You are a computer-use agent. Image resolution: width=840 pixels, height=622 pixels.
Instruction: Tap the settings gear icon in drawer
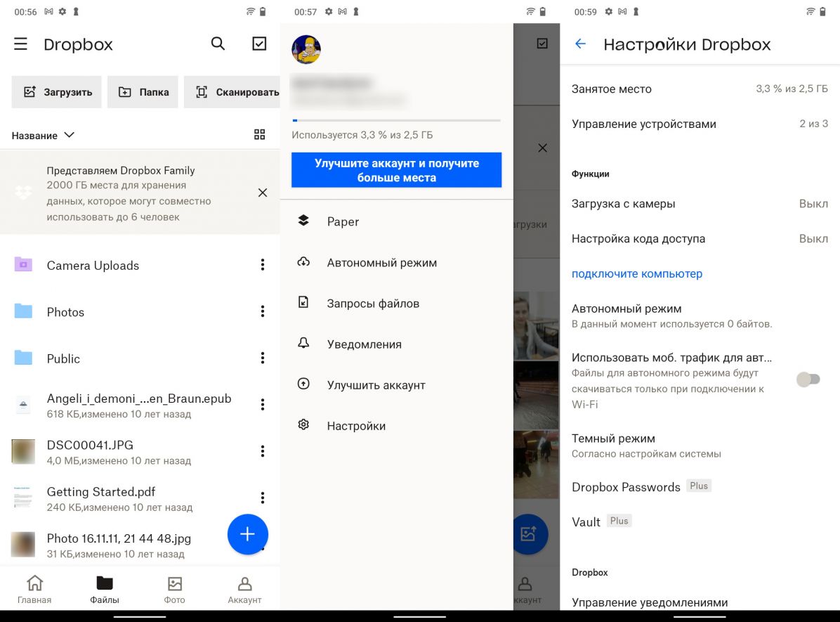303,425
